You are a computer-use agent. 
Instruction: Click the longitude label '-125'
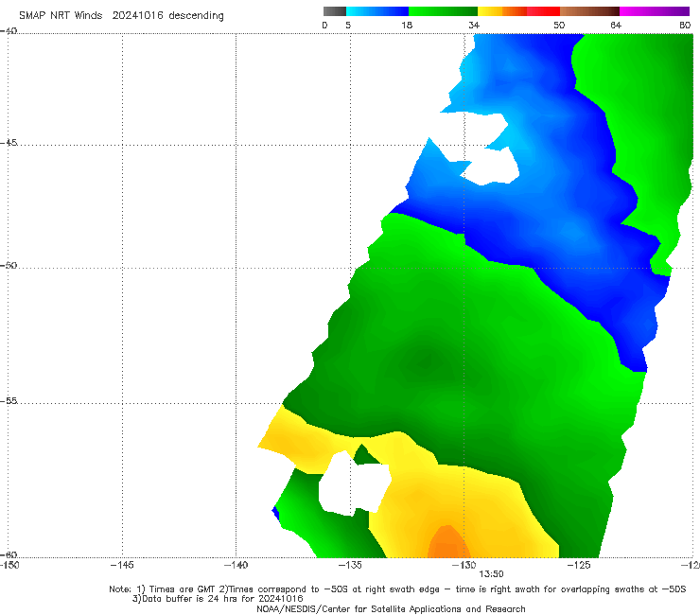pos(579,565)
